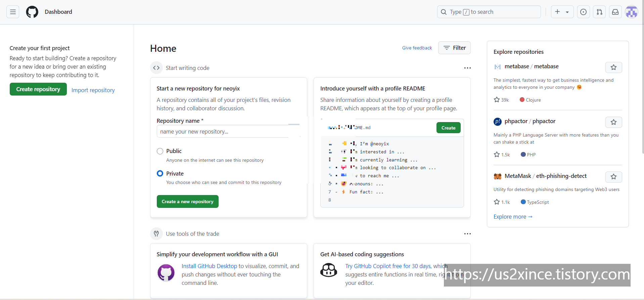Click Create for the profile README
This screenshot has height=300, width=644.
[448, 128]
